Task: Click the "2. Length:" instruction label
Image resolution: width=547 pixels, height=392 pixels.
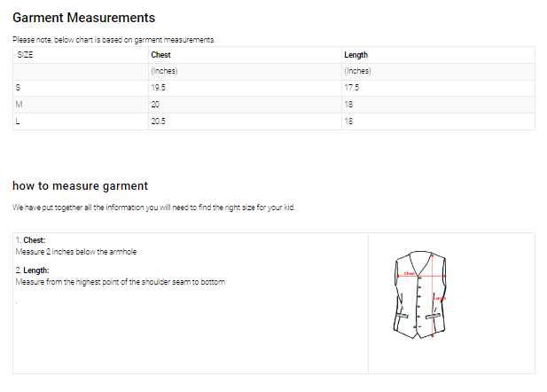Action: click(x=33, y=270)
